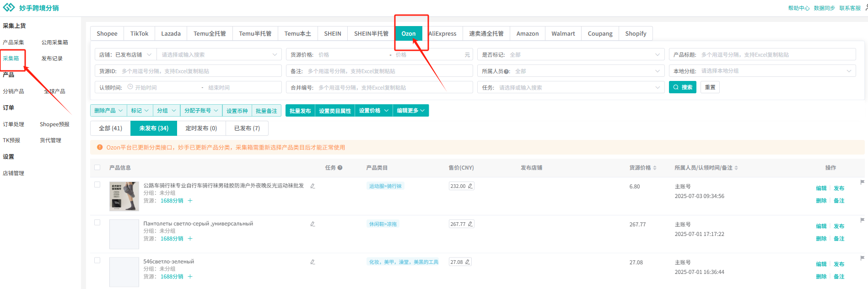Sort by 货源价格 column arrows
The image size is (868, 289).
coord(655,168)
